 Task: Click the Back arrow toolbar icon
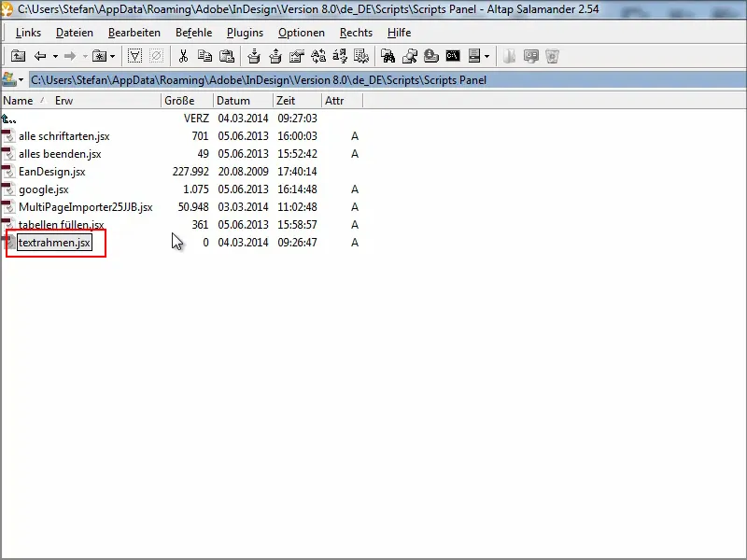(40, 56)
